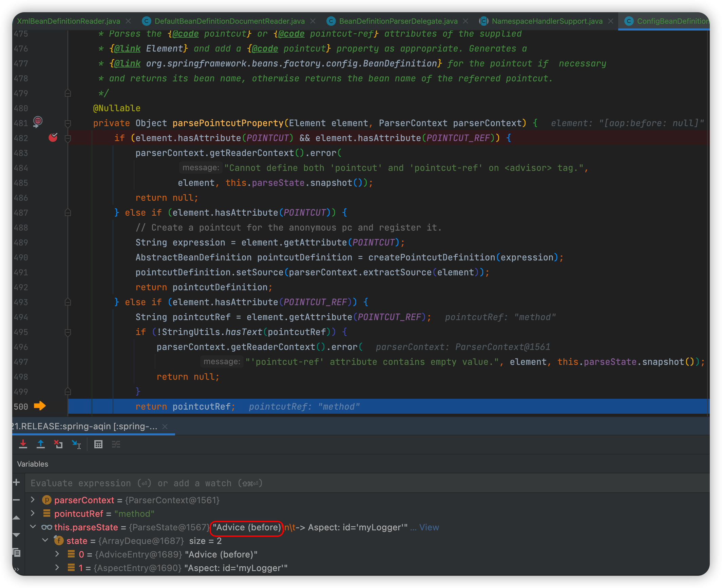This screenshot has height=588, width=722.
Task: Add a new watch with the plus icon
Action: (x=16, y=483)
